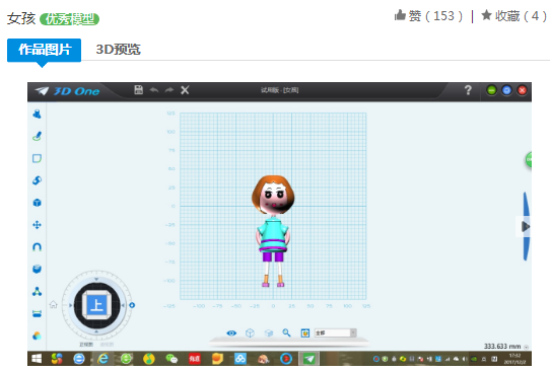Click the redo arrow in title bar

tap(169, 90)
